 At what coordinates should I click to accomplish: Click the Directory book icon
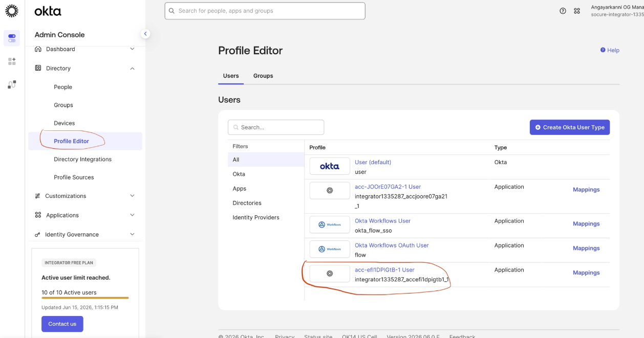(38, 68)
